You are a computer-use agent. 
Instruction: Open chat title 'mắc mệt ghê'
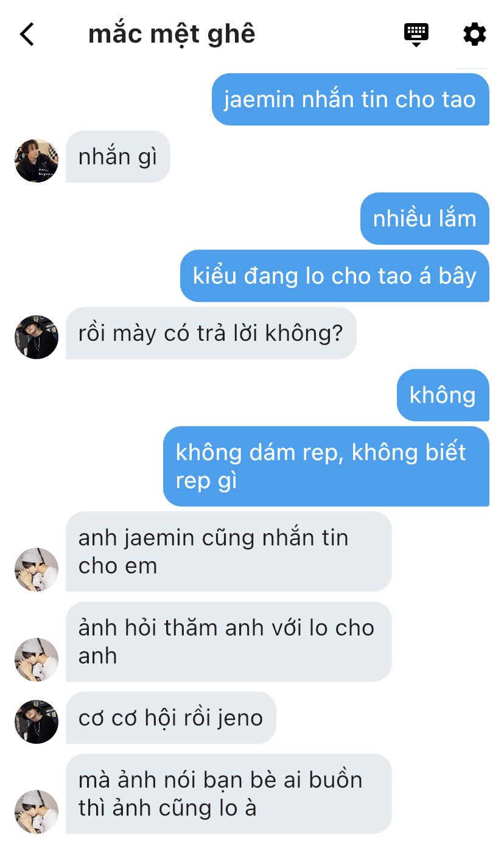click(x=172, y=34)
